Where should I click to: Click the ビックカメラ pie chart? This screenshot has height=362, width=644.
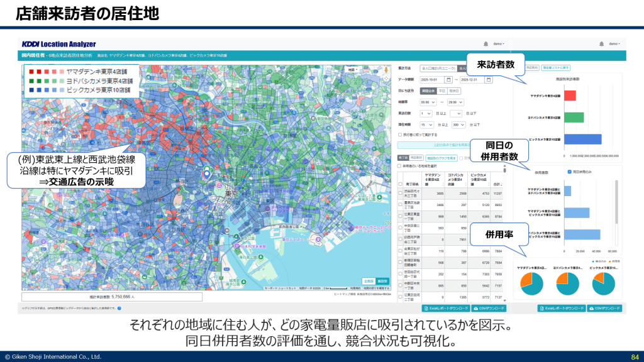pyautogui.click(x=604, y=283)
